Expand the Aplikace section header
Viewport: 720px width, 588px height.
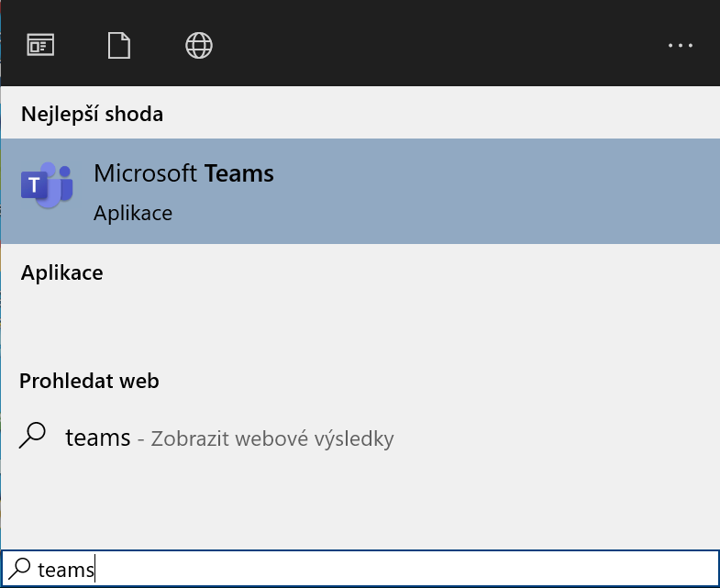62,272
